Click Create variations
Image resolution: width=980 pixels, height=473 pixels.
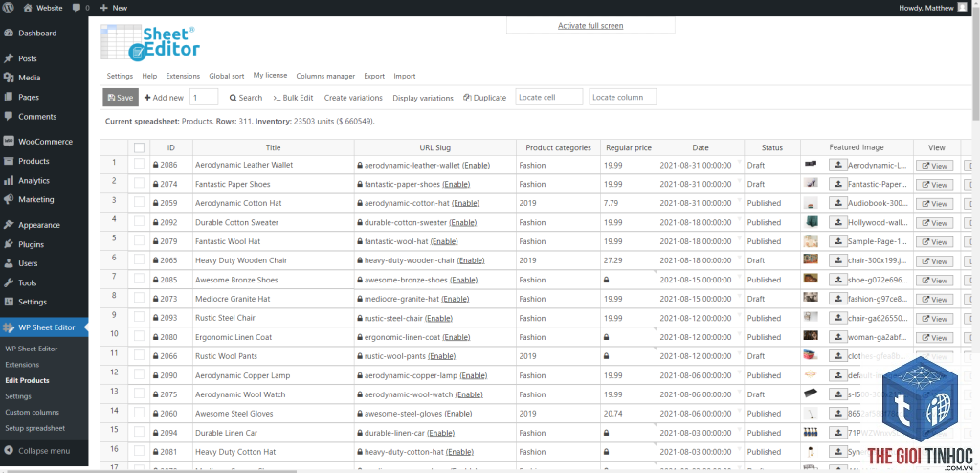point(353,98)
